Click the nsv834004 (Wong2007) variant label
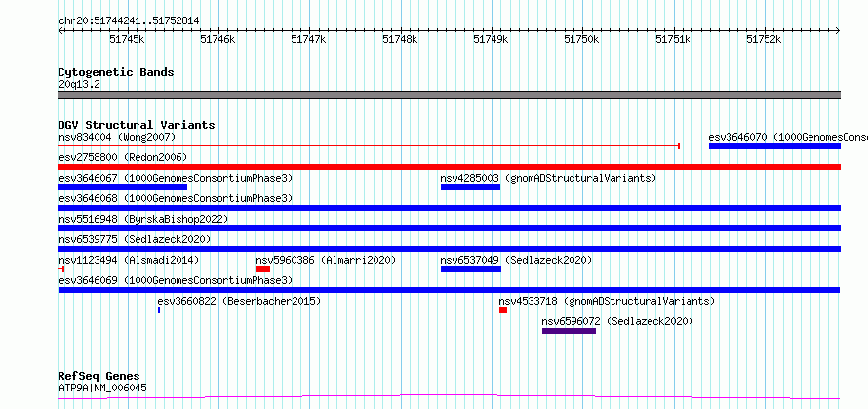The height and width of the screenshot is (409, 868). click(x=117, y=137)
